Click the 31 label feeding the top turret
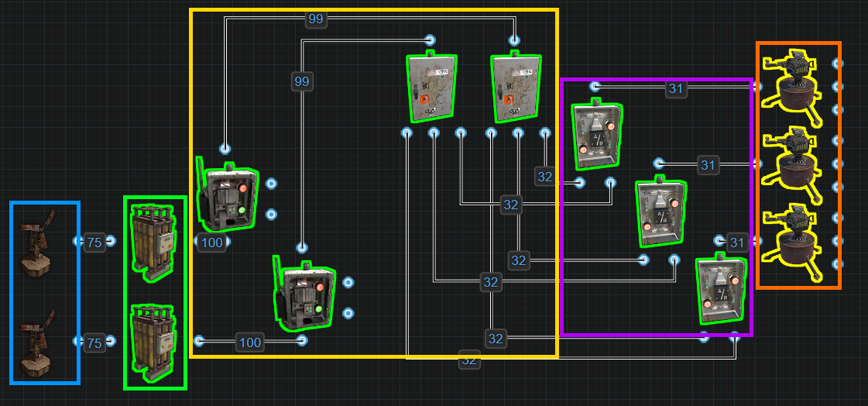Image resolution: width=868 pixels, height=406 pixels. coord(676,89)
